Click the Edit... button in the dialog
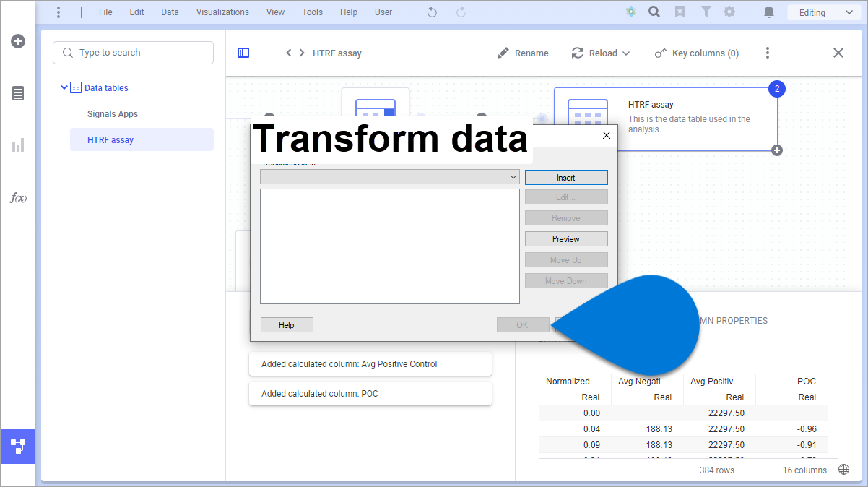The width and height of the screenshot is (868, 487). coord(566,197)
